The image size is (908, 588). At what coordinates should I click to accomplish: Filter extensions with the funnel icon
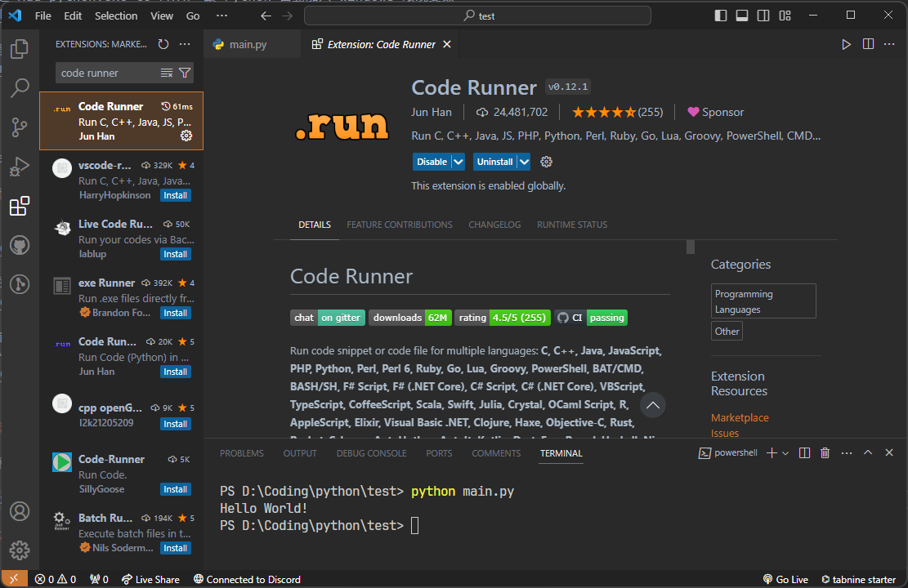(185, 73)
